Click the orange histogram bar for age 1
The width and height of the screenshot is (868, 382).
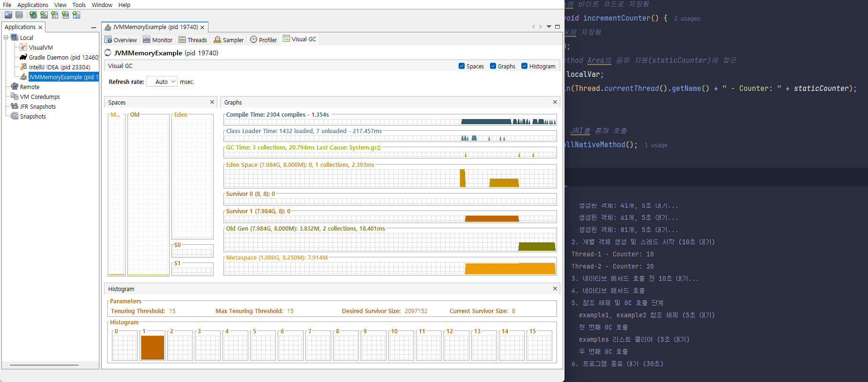[153, 347]
